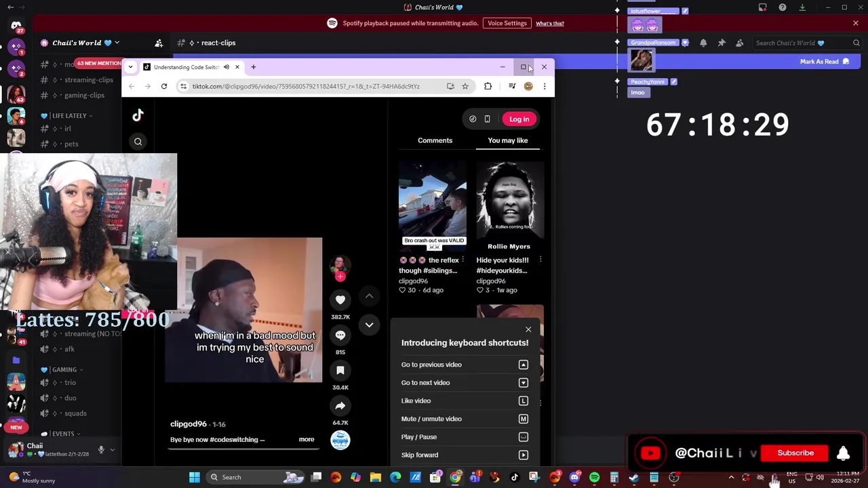Screen dimensions: 868x488
Task: Expand the Chaii's World server dropdown
Action: point(117,43)
